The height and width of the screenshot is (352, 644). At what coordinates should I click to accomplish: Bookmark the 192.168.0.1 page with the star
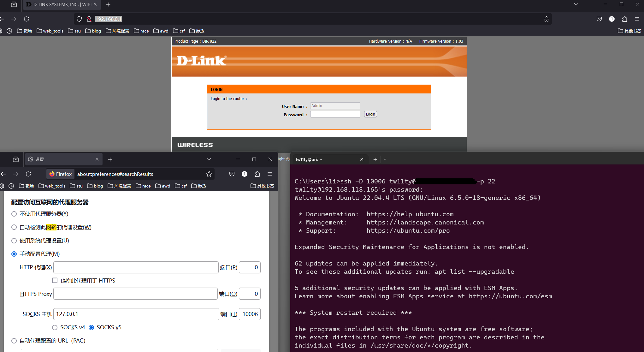[x=547, y=19]
